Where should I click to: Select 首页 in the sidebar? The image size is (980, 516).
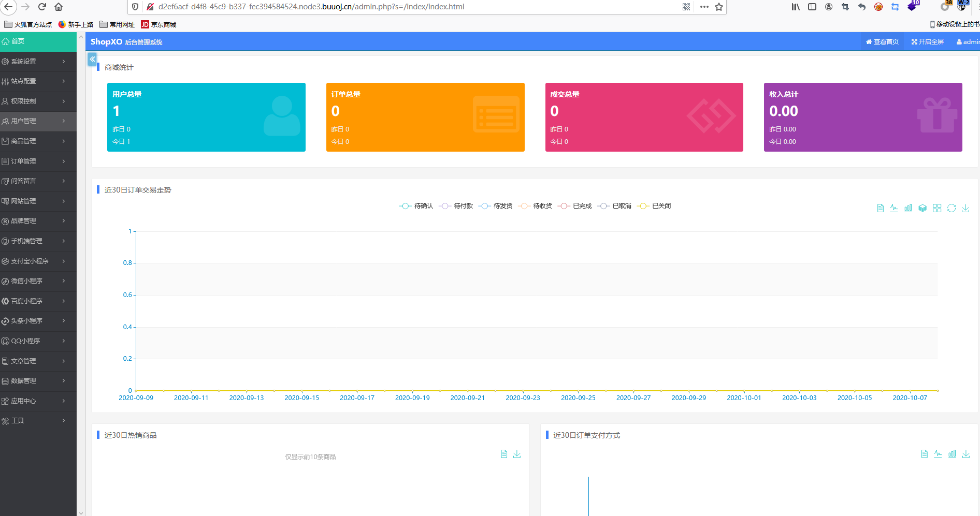pos(38,41)
